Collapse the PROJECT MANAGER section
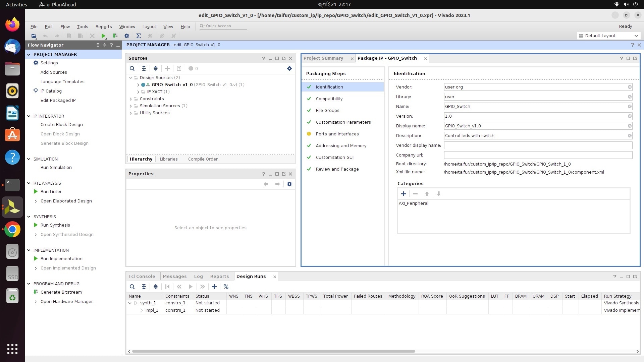This screenshot has width=644, height=362. tap(29, 54)
